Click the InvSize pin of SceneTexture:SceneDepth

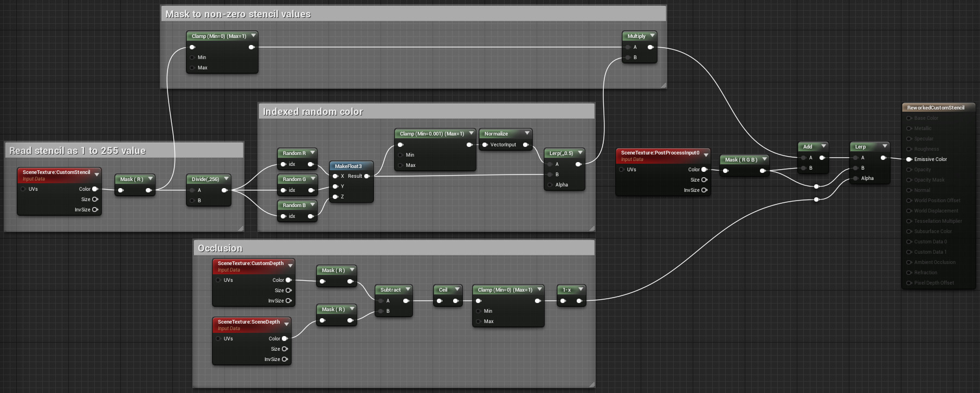(285, 359)
